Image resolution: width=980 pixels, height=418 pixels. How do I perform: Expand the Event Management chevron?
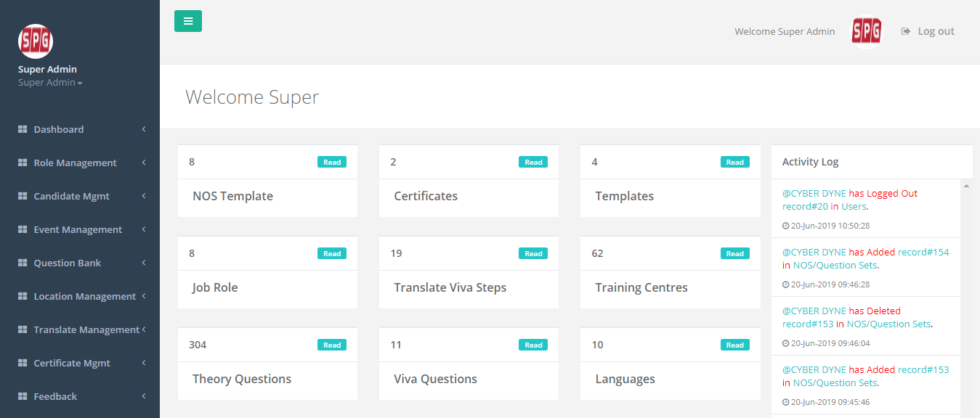(144, 229)
